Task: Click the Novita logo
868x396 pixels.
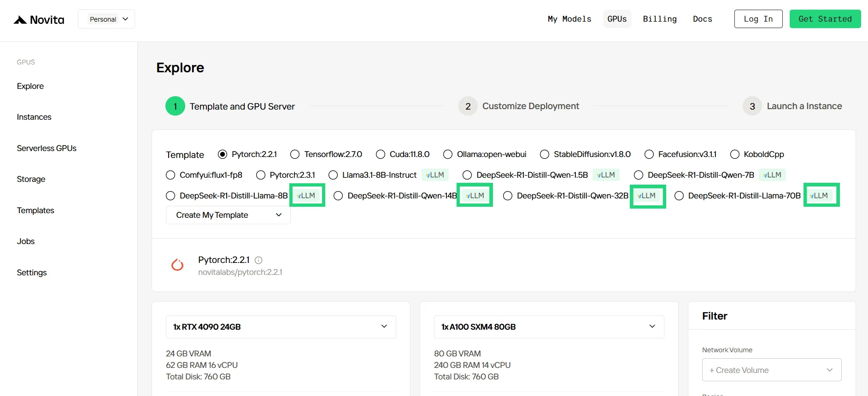Action: [x=39, y=20]
